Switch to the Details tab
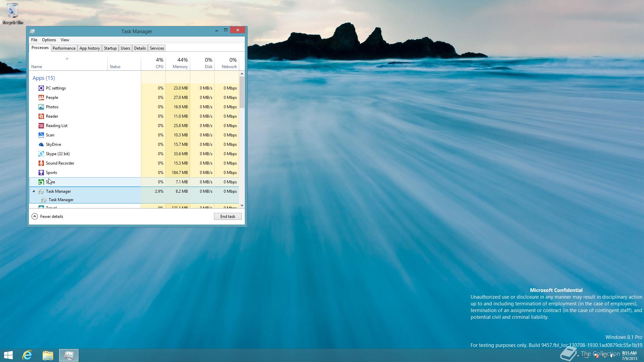 [140, 48]
